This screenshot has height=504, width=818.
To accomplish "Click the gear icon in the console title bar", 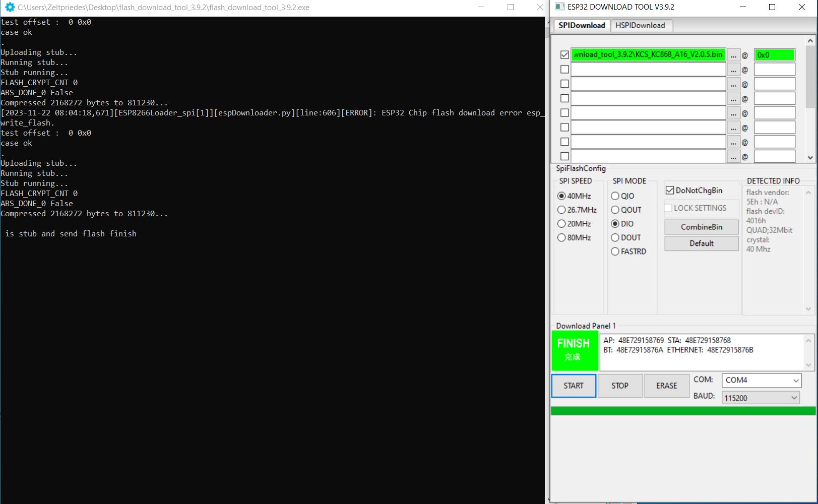I will (10, 7).
